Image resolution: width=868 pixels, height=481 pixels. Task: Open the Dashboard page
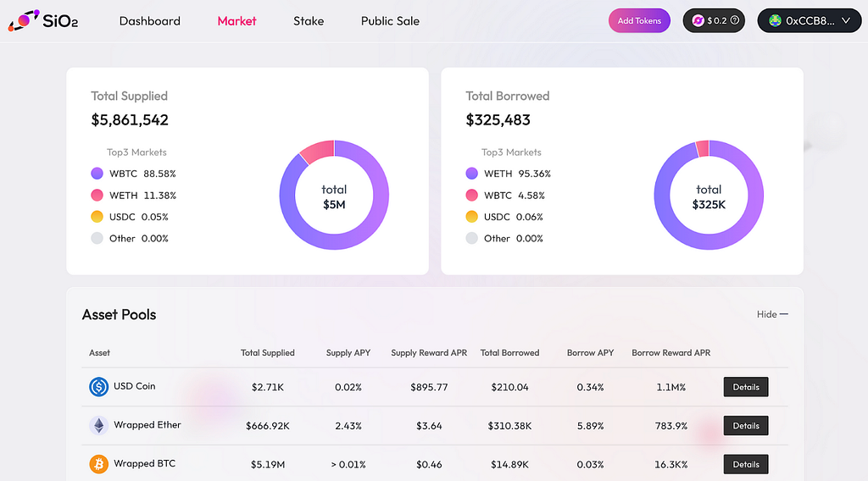[x=149, y=21]
